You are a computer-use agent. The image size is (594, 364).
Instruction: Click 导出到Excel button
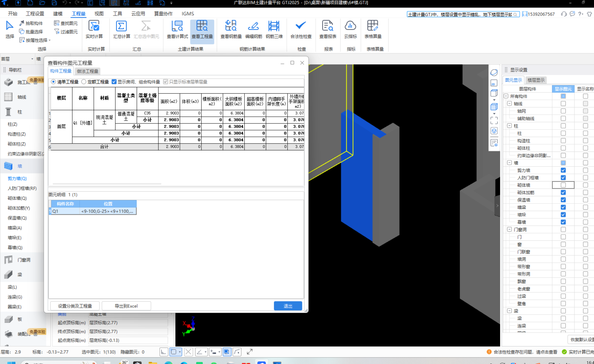point(126,306)
